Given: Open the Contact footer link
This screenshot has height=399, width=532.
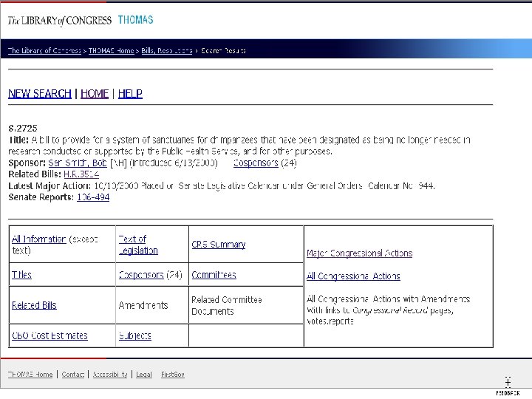Looking at the screenshot, I should coord(73,375).
